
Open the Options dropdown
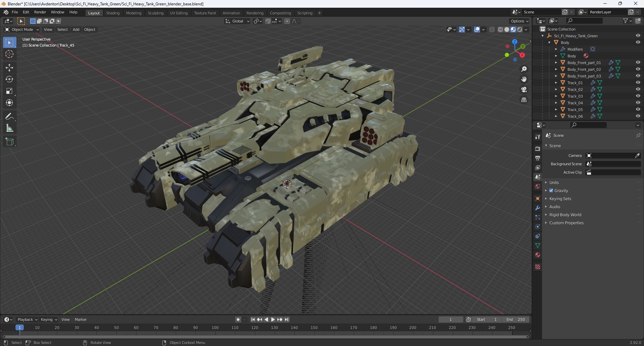point(520,21)
